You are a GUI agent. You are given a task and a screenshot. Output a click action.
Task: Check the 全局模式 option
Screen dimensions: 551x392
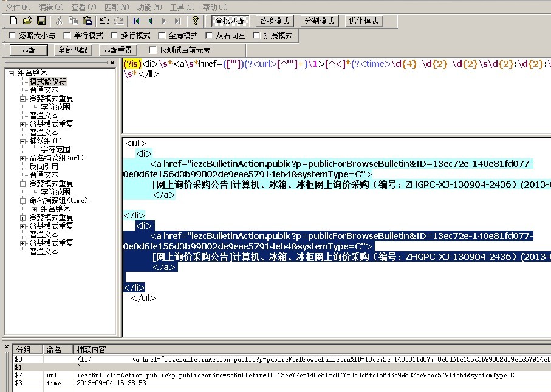pos(162,35)
